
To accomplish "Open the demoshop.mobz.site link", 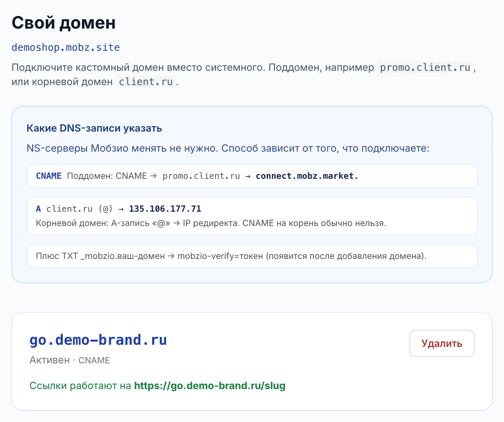I will 66,47.
